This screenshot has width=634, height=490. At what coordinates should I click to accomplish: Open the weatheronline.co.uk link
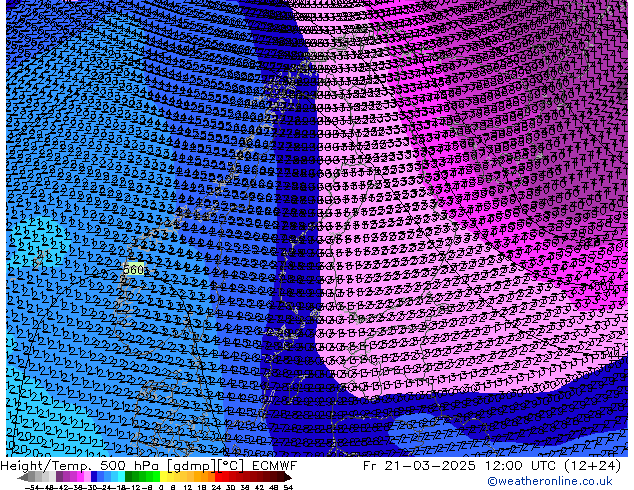[550, 481]
